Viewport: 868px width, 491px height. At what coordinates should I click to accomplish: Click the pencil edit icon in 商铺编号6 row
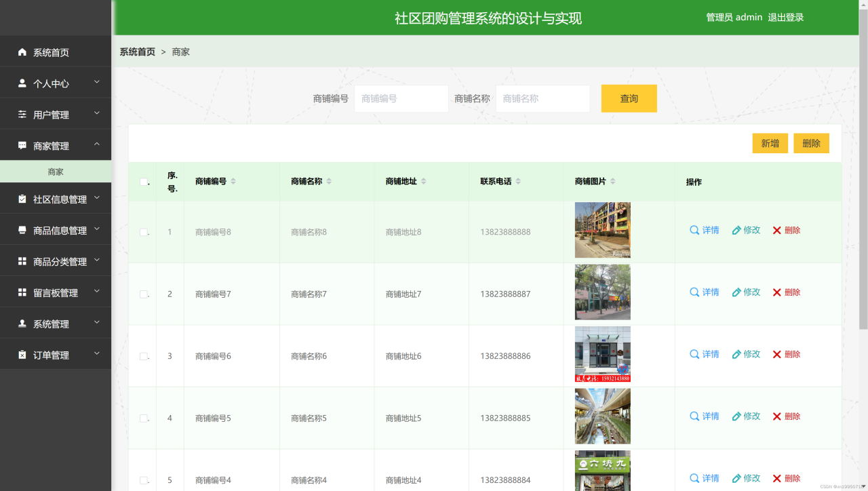pyautogui.click(x=736, y=355)
